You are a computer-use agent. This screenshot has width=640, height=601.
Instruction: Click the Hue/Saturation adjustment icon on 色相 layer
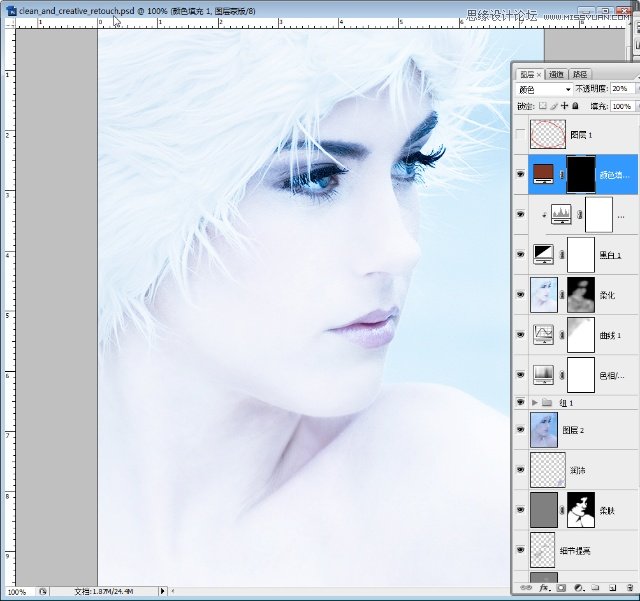click(x=544, y=374)
